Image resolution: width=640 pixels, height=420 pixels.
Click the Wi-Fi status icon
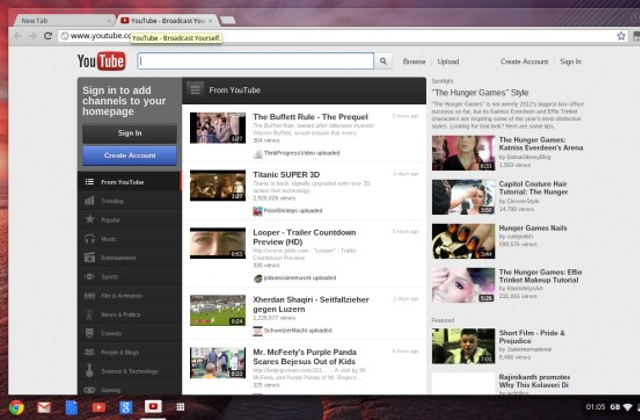tap(628, 407)
